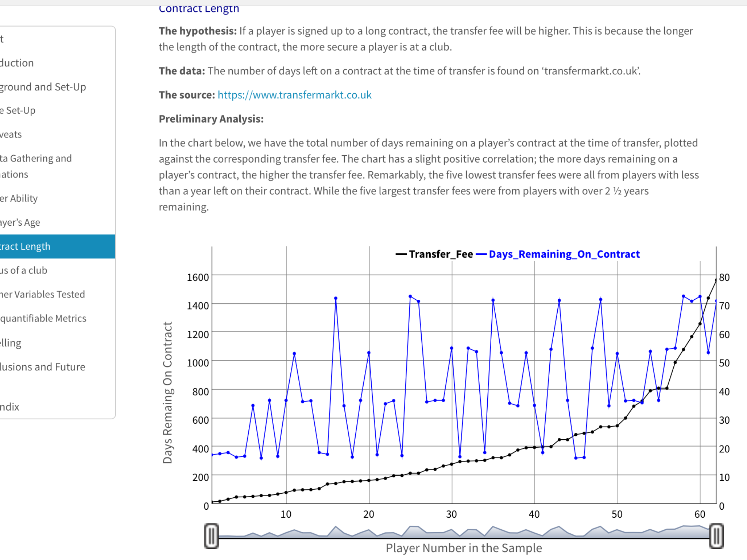Open the Introduction sidebar entry
Viewport: 747px width, 560px height.
(x=17, y=63)
